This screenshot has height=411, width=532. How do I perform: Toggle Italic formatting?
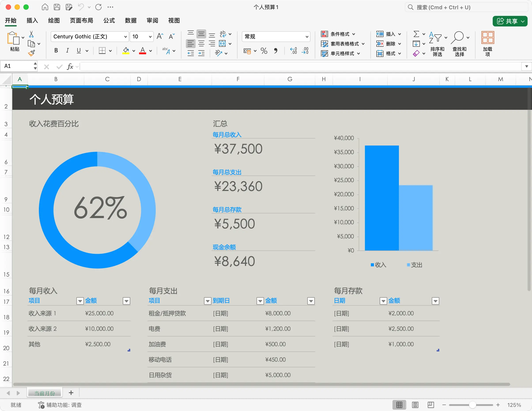[x=67, y=51]
